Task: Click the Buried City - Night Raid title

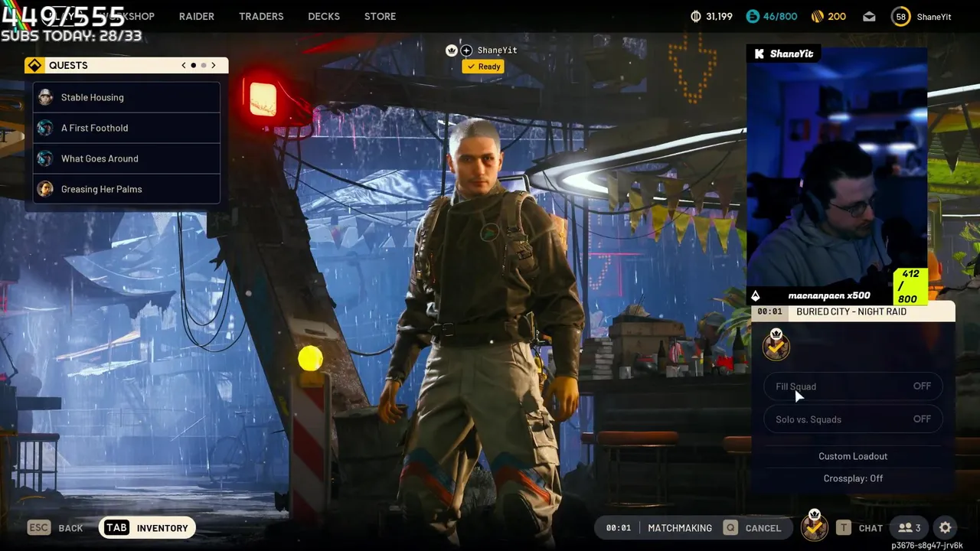Action: click(851, 311)
